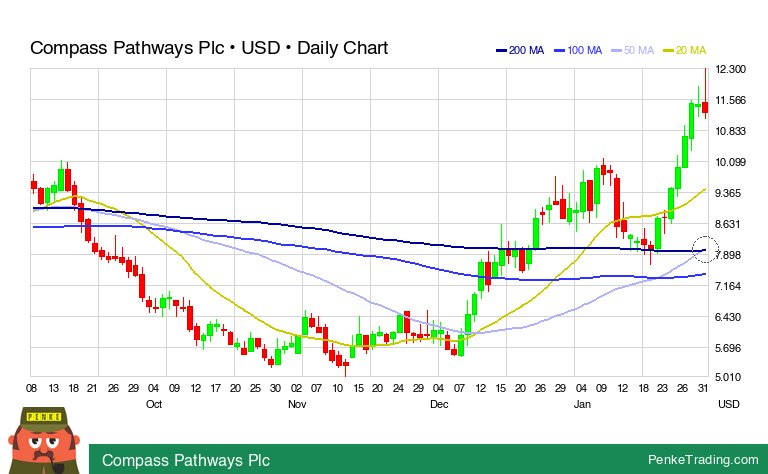Click the PenkeTrading.com link
Viewport: 768px width, 474px height.
(703, 460)
